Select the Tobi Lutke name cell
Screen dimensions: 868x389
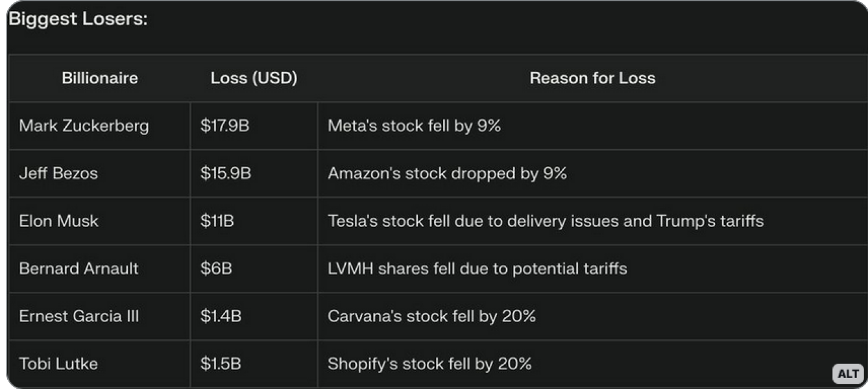[x=58, y=364]
